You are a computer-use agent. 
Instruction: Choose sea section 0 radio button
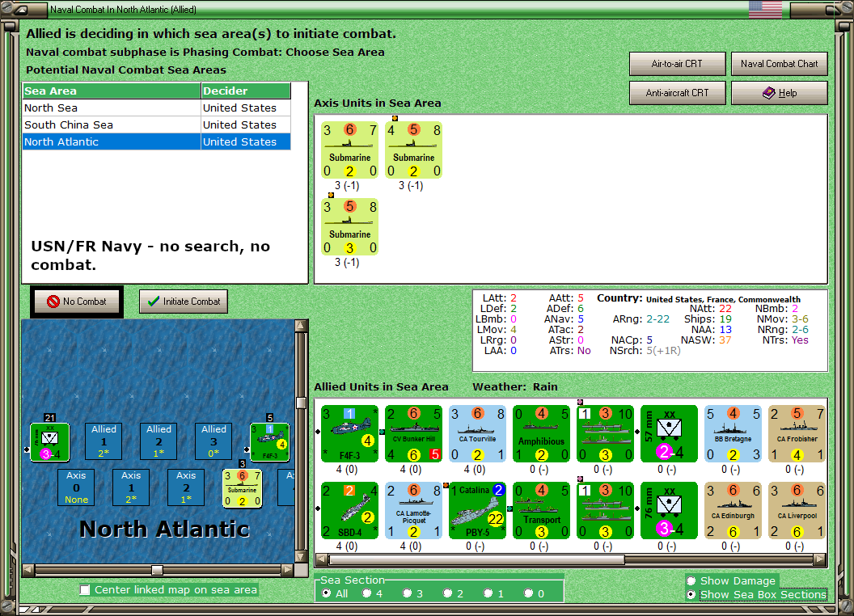tap(529, 593)
